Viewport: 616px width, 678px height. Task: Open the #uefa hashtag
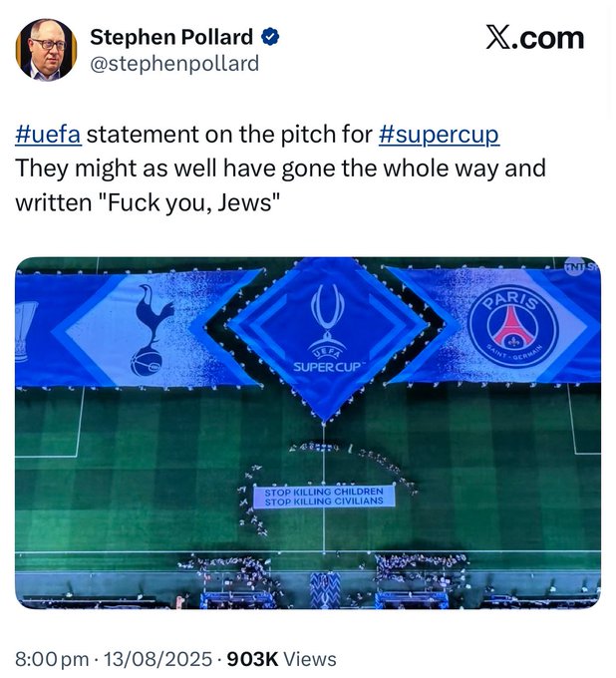pyautogui.click(x=48, y=134)
